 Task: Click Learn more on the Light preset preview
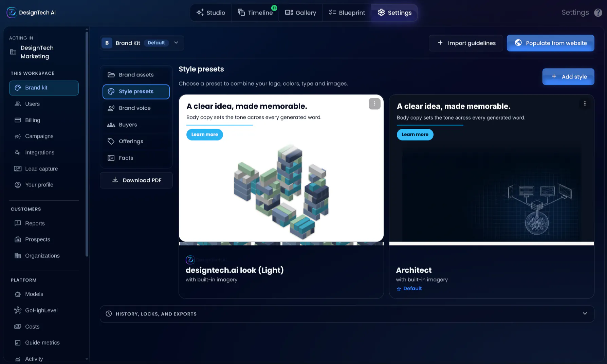click(x=205, y=134)
